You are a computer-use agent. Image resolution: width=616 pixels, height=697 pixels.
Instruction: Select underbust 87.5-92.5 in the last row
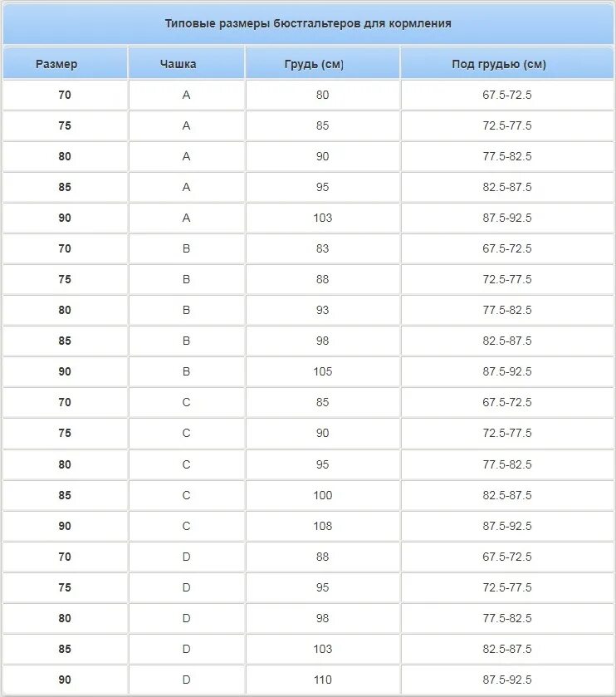(507, 680)
